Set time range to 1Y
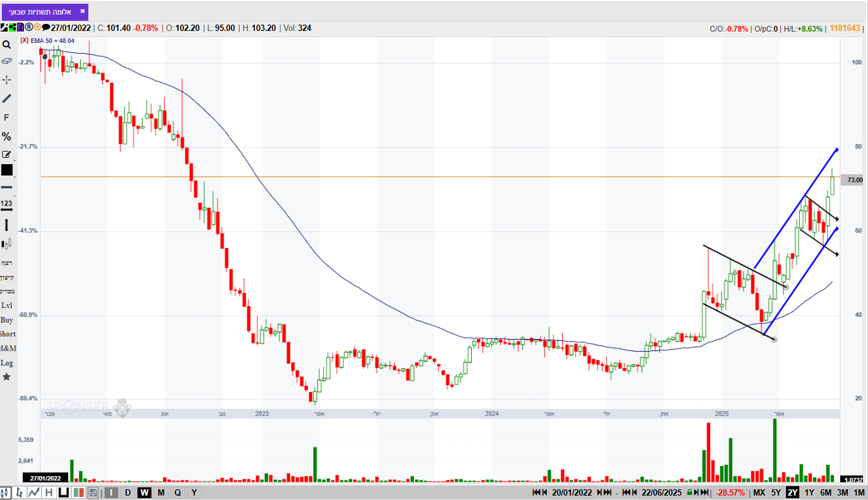 (x=809, y=492)
